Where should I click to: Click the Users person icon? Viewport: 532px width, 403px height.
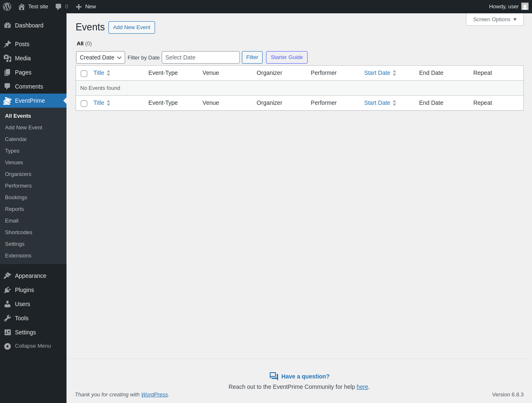click(7, 304)
